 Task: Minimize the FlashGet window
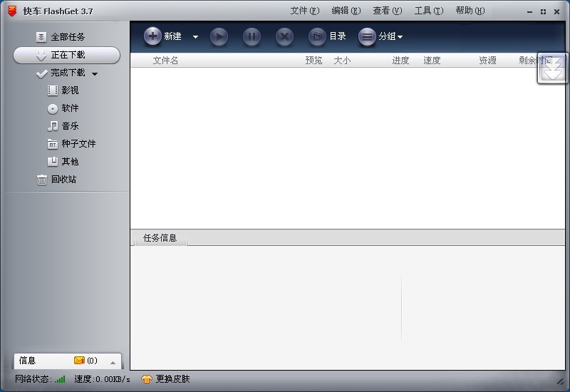(529, 12)
